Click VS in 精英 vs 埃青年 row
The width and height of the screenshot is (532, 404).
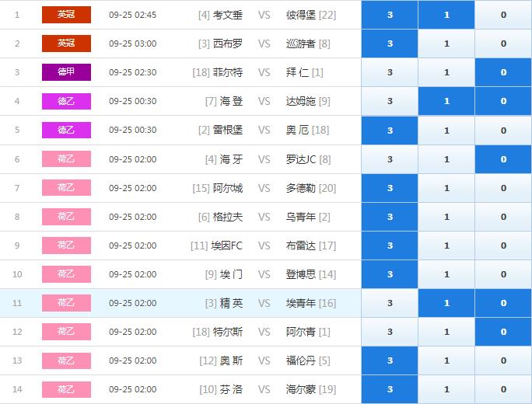264,303
